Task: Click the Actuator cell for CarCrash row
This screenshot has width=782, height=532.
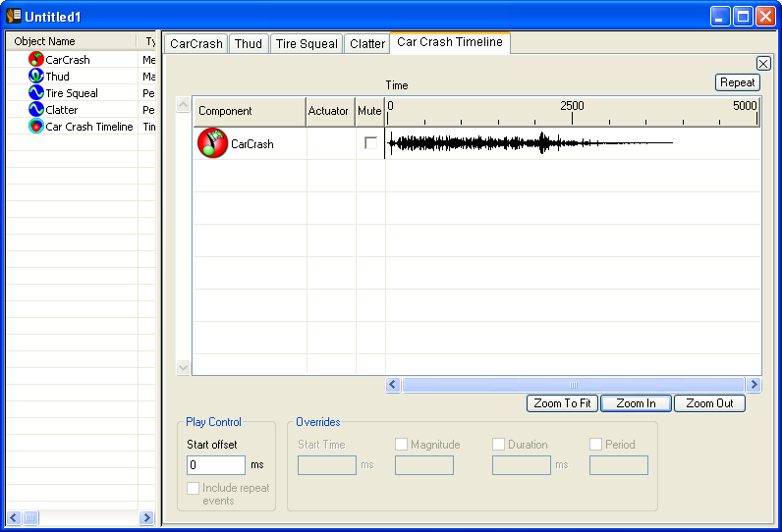Action: click(x=331, y=143)
